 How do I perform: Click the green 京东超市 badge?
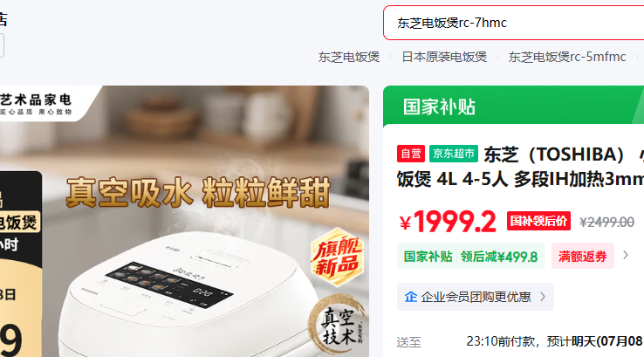(454, 154)
